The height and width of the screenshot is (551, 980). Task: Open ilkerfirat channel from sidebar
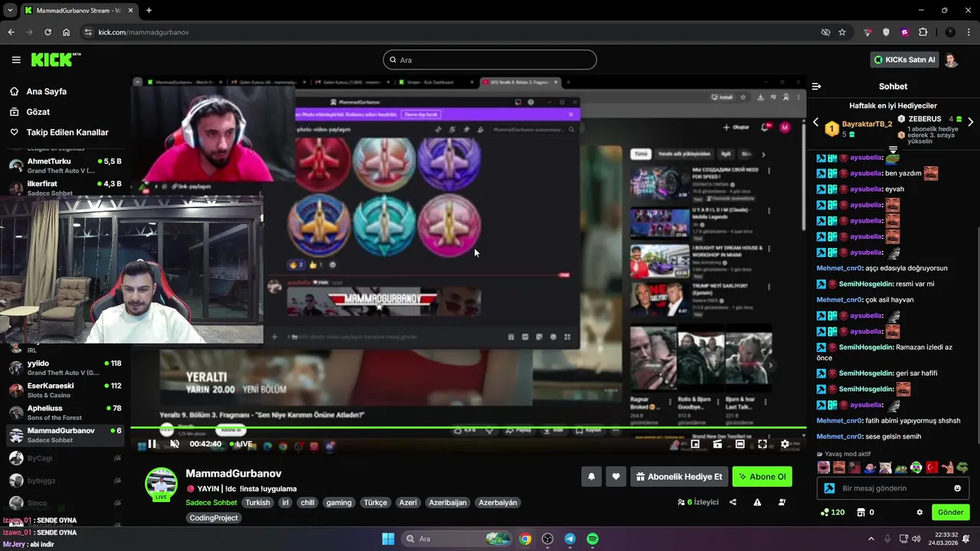65,188
